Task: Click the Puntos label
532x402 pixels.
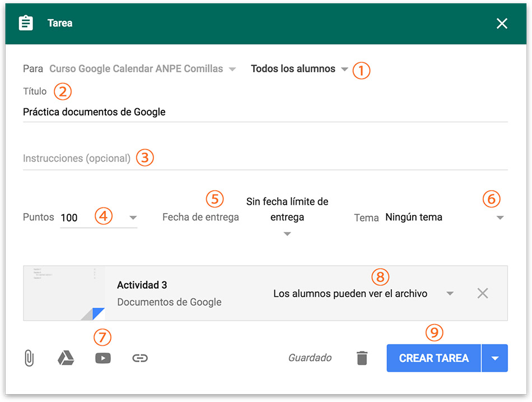Action: (x=38, y=217)
